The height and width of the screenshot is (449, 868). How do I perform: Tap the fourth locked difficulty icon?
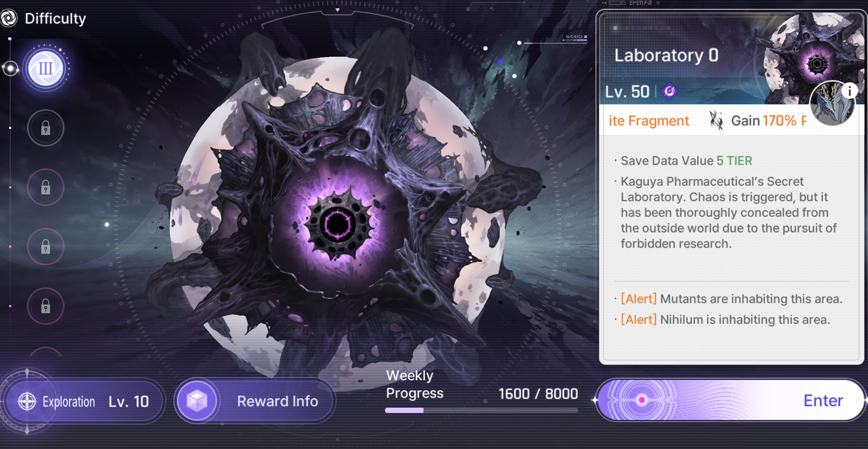[x=45, y=306]
